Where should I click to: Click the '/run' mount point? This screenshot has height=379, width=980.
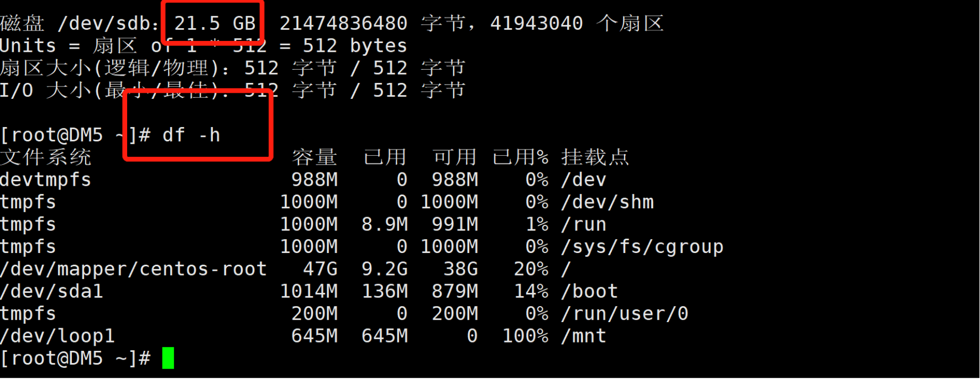[x=584, y=225]
